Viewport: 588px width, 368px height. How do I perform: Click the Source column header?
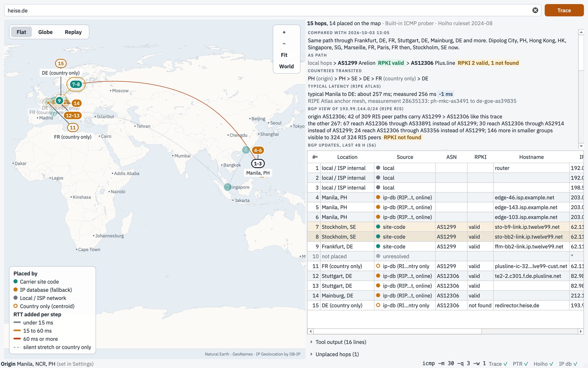tap(405, 157)
